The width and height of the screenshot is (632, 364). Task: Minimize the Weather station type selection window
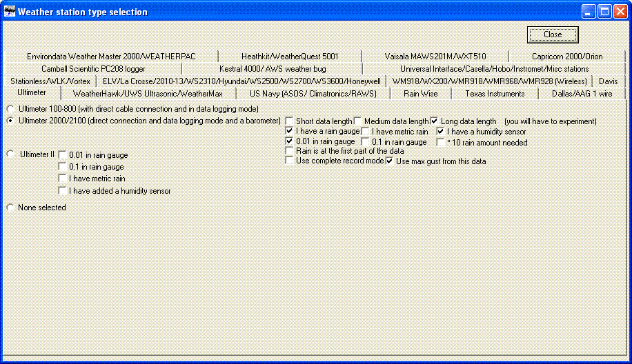[589, 12]
